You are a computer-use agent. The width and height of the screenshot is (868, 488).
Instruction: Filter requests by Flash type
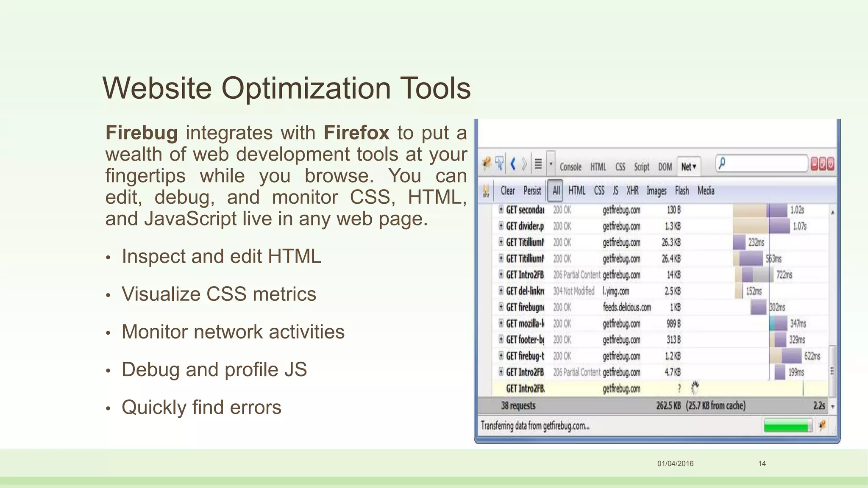(682, 191)
